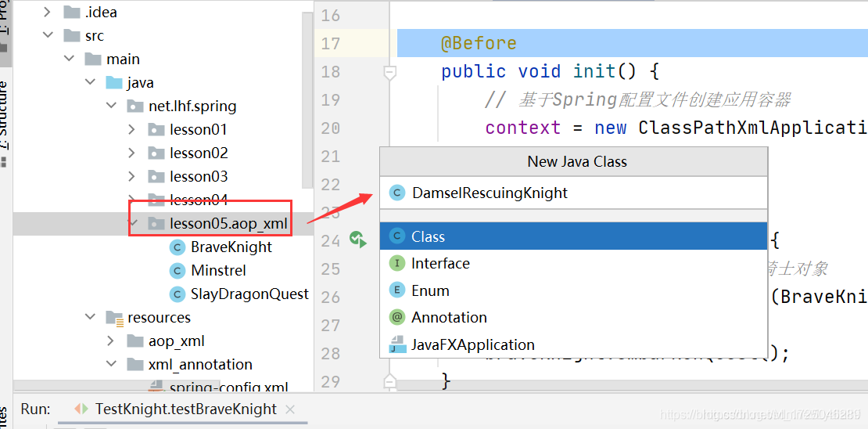Select the lesson02 package row

tap(163, 153)
